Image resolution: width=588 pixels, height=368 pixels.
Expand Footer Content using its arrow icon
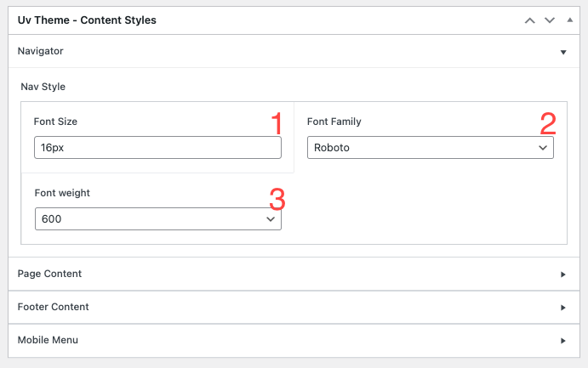(562, 308)
